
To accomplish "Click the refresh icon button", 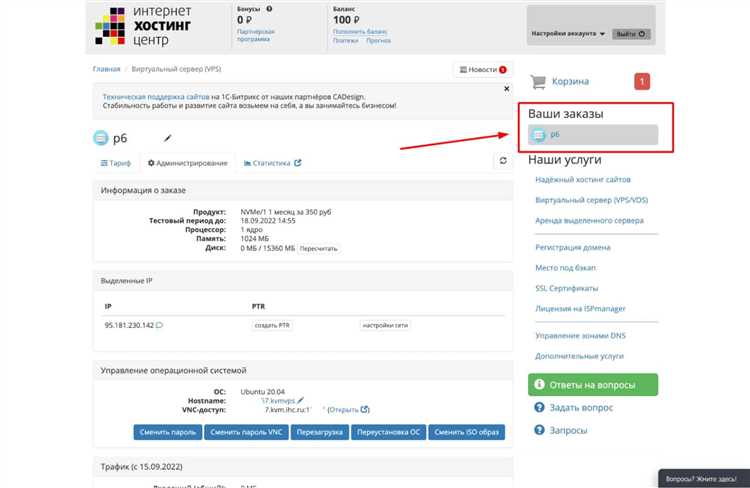I will point(503,161).
